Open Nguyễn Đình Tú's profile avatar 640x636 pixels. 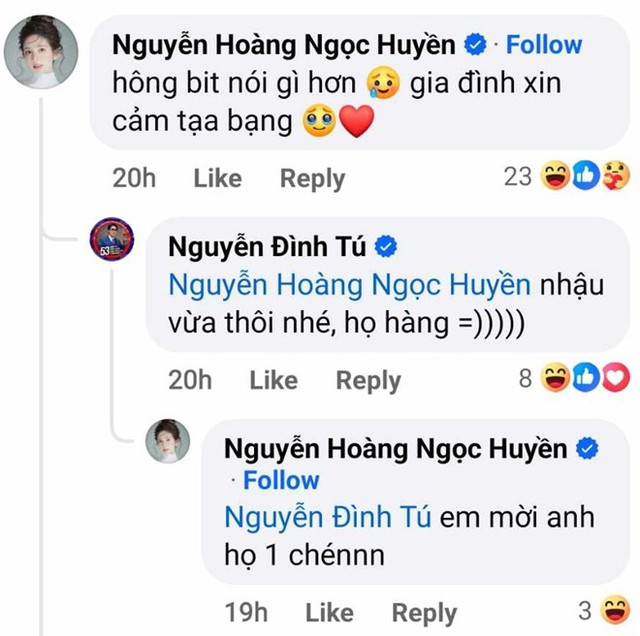click(x=113, y=240)
